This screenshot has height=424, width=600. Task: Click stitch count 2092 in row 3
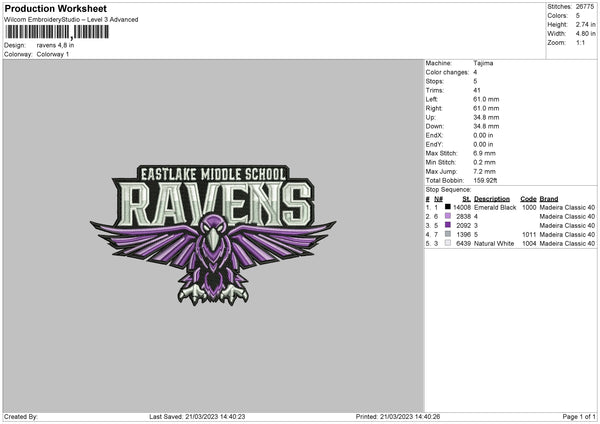[x=463, y=225]
